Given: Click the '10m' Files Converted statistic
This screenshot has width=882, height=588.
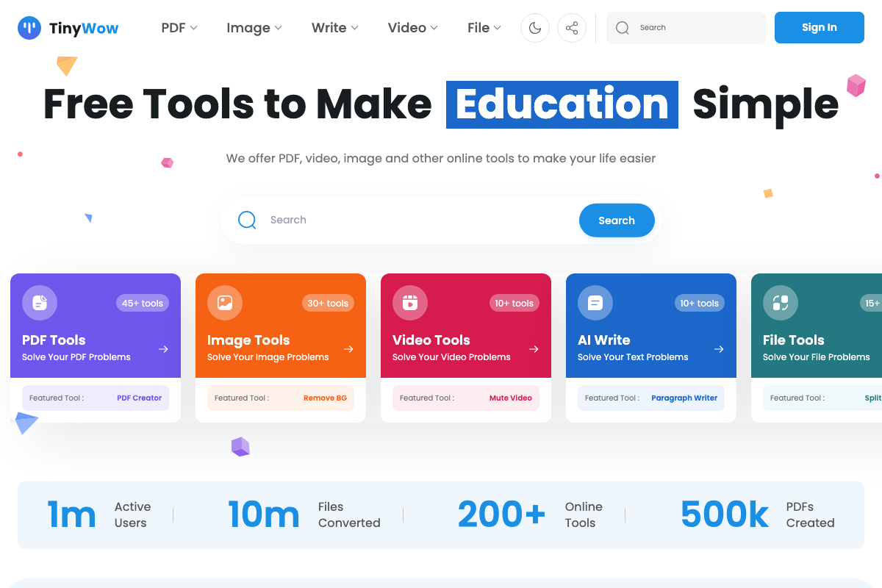Looking at the screenshot, I should point(263,514).
